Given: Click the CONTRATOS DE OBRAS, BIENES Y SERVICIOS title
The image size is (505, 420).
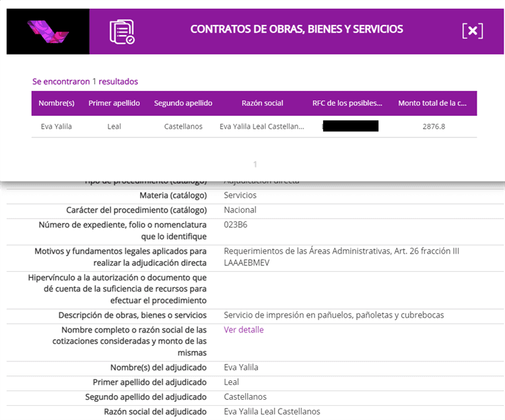Looking at the screenshot, I should [x=297, y=29].
